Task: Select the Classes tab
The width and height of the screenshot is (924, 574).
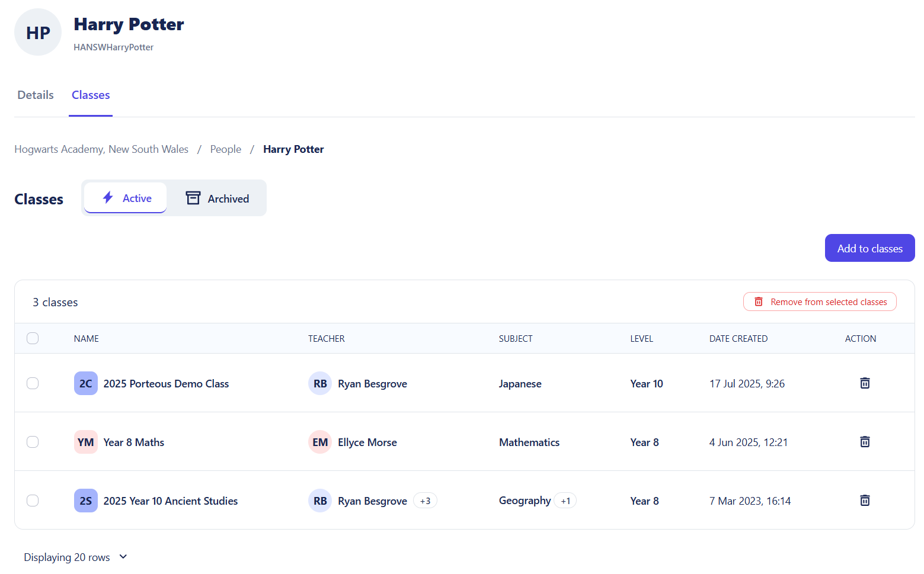Action: coord(91,95)
